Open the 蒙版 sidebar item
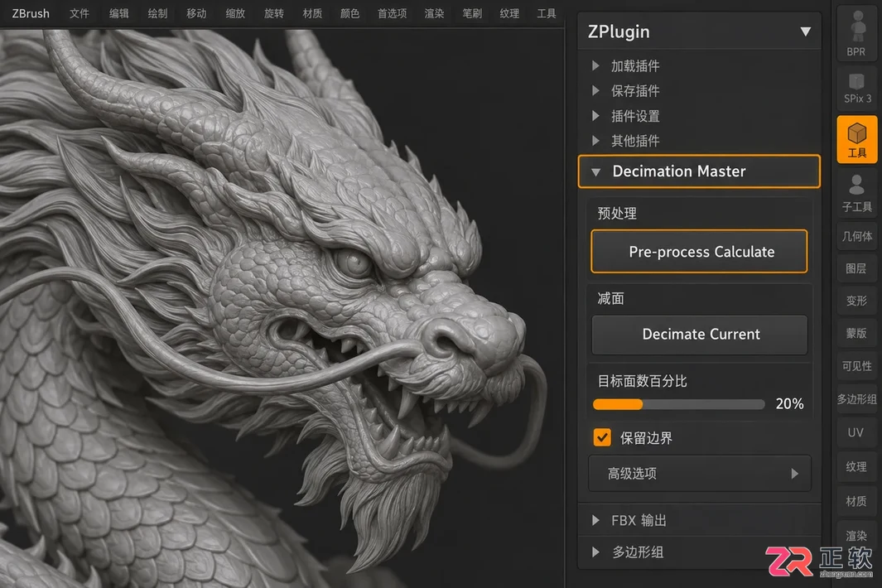This screenshot has height=588, width=882. pyautogui.click(x=856, y=334)
